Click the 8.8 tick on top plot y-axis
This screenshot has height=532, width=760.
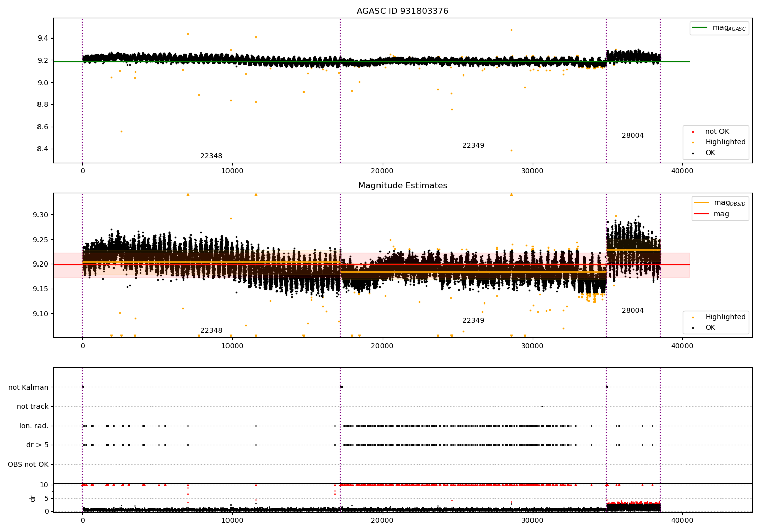coord(43,105)
